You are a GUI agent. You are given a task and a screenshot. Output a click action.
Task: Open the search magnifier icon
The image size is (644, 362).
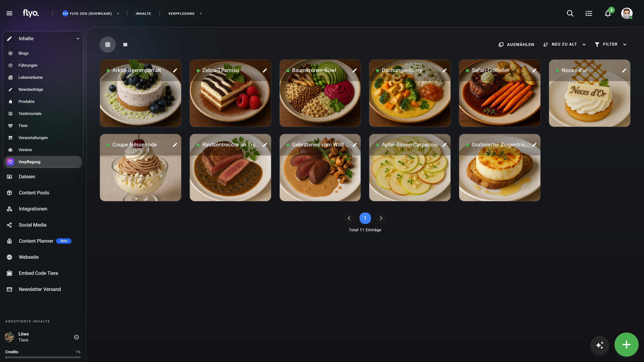coord(570,13)
